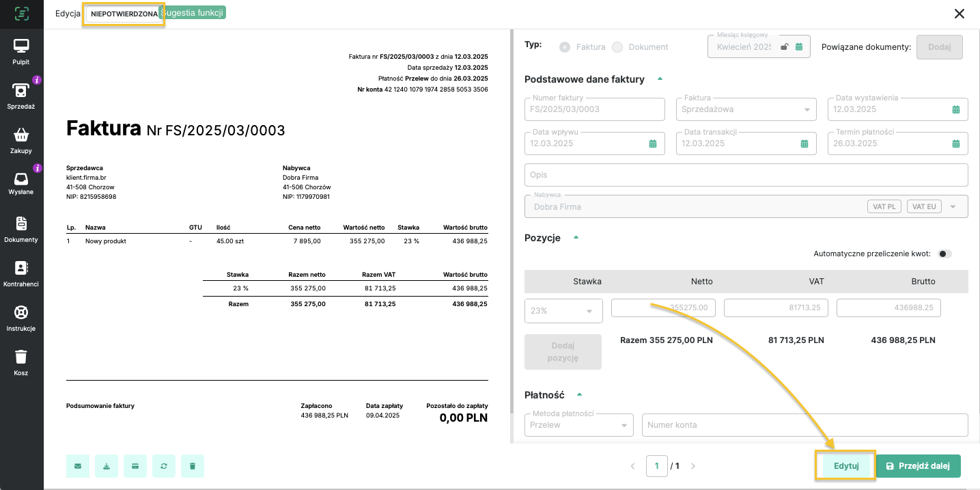980x490 pixels.
Task: Toggle Automatyczne przeliczenie kwot switch
Action: pyautogui.click(x=944, y=254)
